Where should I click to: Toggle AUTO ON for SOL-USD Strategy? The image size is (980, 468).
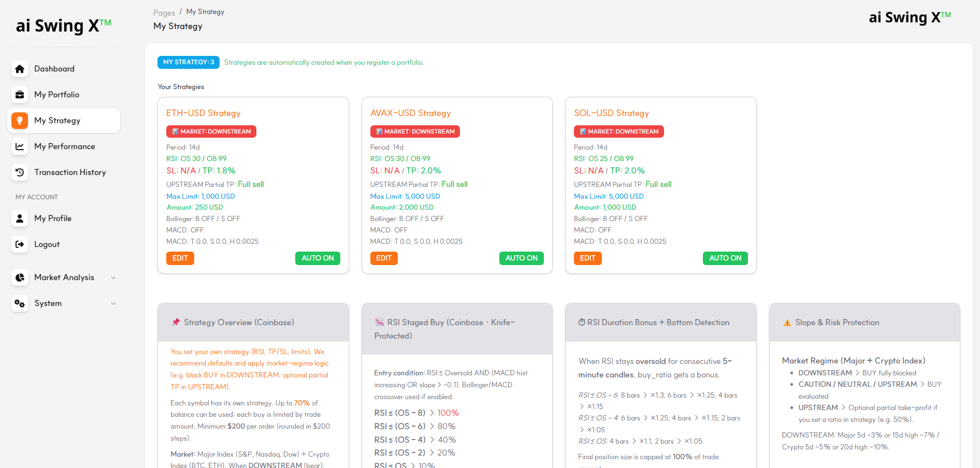(725, 258)
